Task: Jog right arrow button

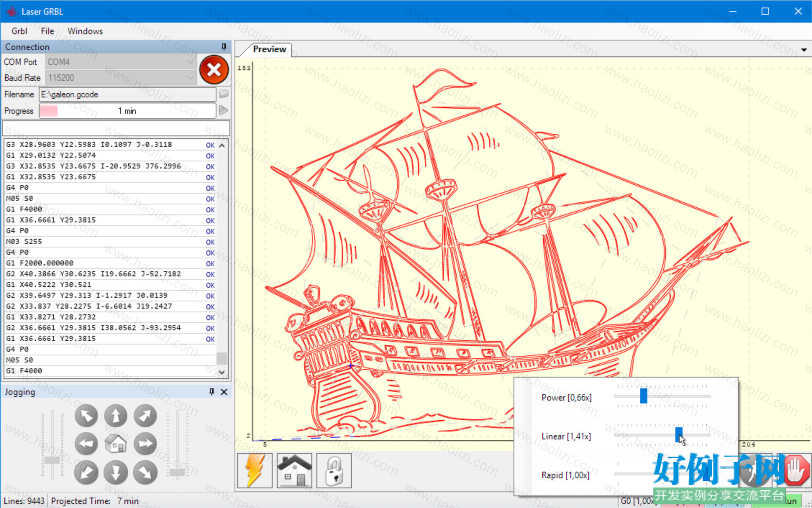Action: [x=145, y=444]
